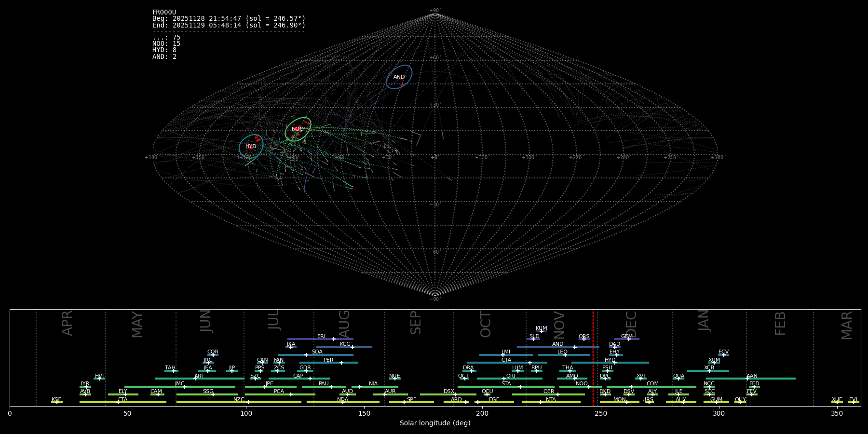Click the KSE shower label in timeline

[56, 400]
